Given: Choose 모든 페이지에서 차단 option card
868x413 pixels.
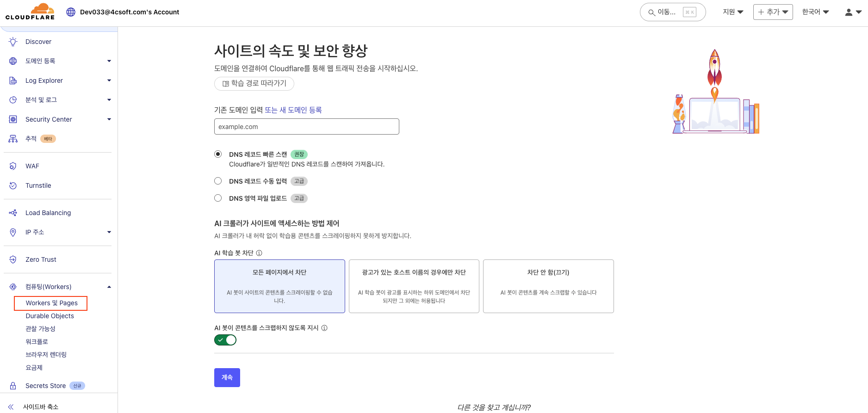Looking at the screenshot, I should pyautogui.click(x=279, y=286).
